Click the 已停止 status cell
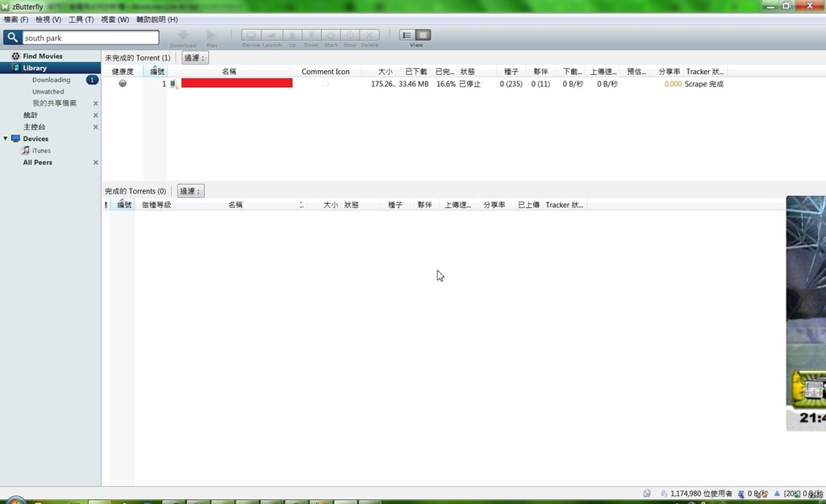 (469, 84)
